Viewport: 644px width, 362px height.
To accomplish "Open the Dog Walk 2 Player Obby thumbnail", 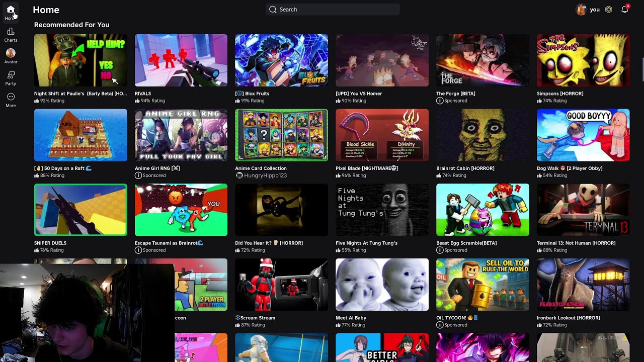I will click(583, 135).
